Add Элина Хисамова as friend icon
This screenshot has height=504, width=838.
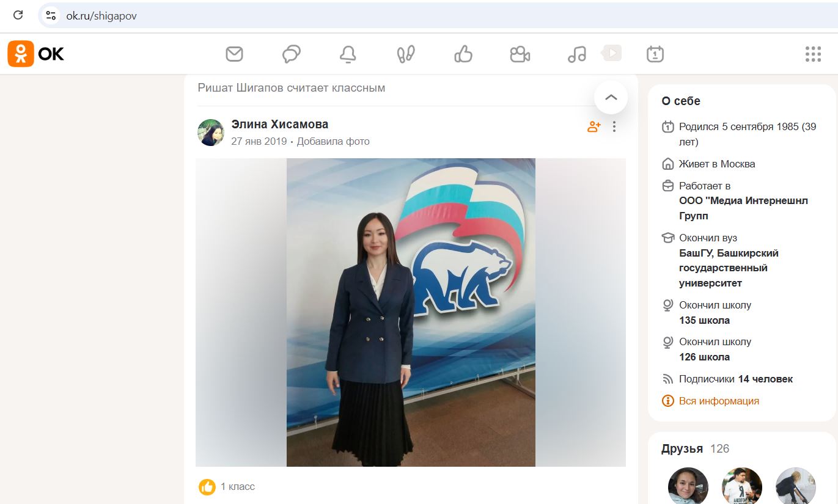pyautogui.click(x=594, y=127)
